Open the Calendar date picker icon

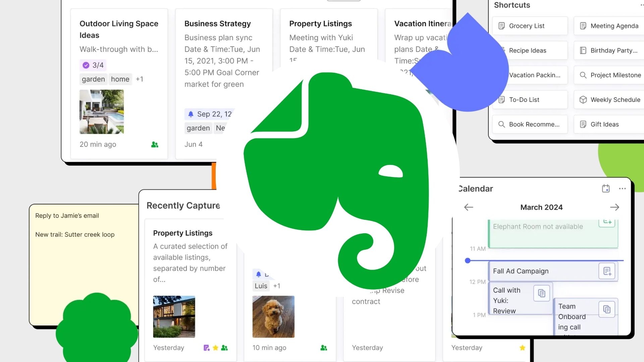[606, 188]
